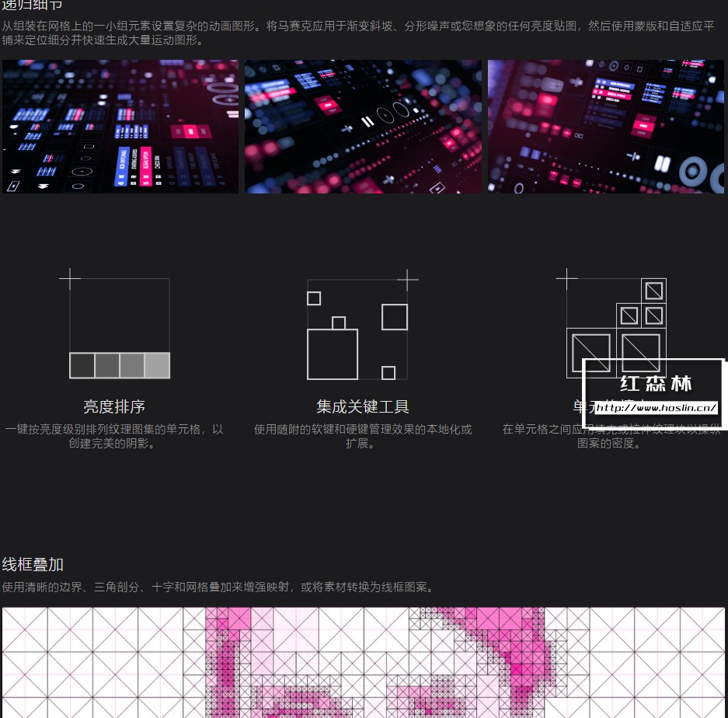Click the lightest swatch in 亮度排序 icon
The height and width of the screenshot is (718, 728).
(x=157, y=365)
